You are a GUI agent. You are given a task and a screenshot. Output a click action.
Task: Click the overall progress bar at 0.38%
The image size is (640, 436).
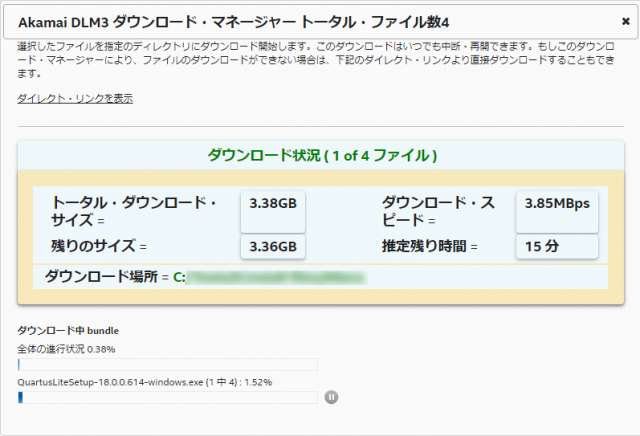click(168, 365)
